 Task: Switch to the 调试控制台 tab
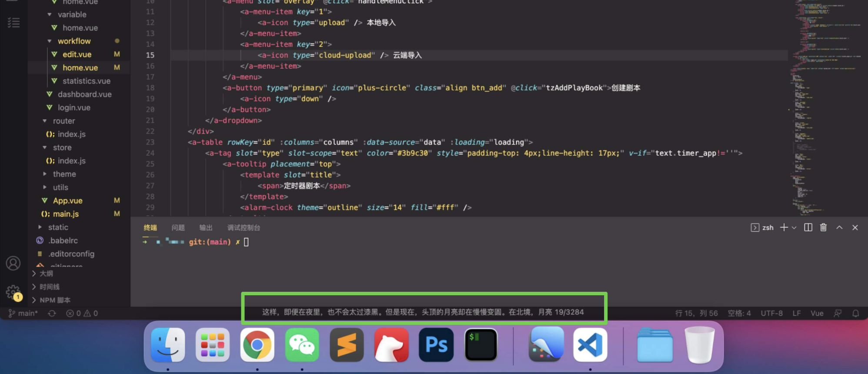pos(244,227)
